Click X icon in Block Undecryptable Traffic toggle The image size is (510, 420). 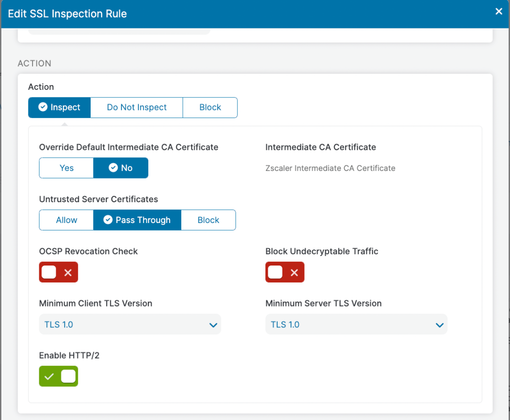pos(294,273)
